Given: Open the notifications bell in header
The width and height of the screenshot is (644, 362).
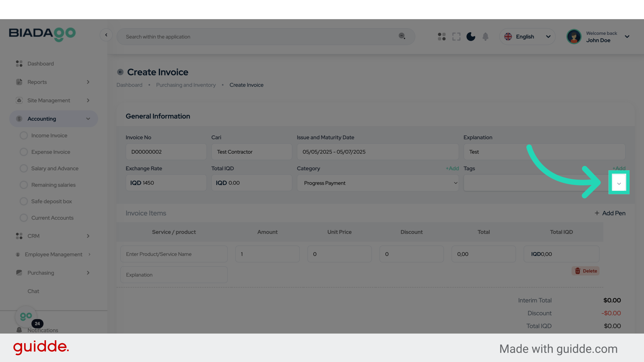Looking at the screenshot, I should (x=485, y=37).
